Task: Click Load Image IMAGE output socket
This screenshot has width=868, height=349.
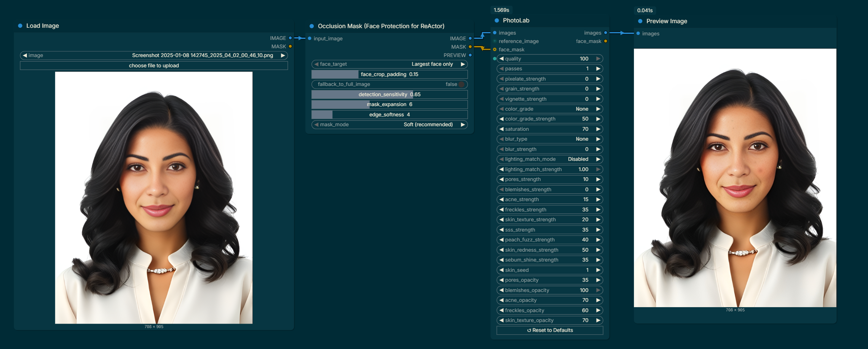Action: [x=290, y=38]
